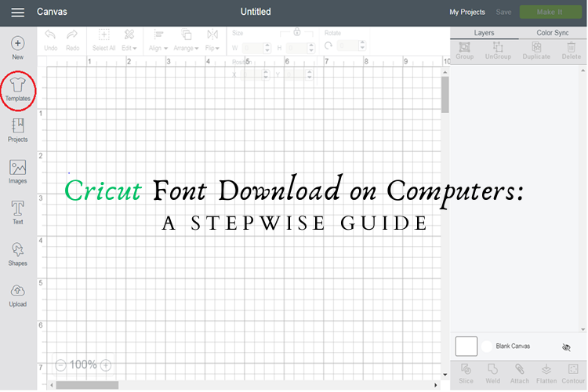Open My Projects link

[x=467, y=13]
